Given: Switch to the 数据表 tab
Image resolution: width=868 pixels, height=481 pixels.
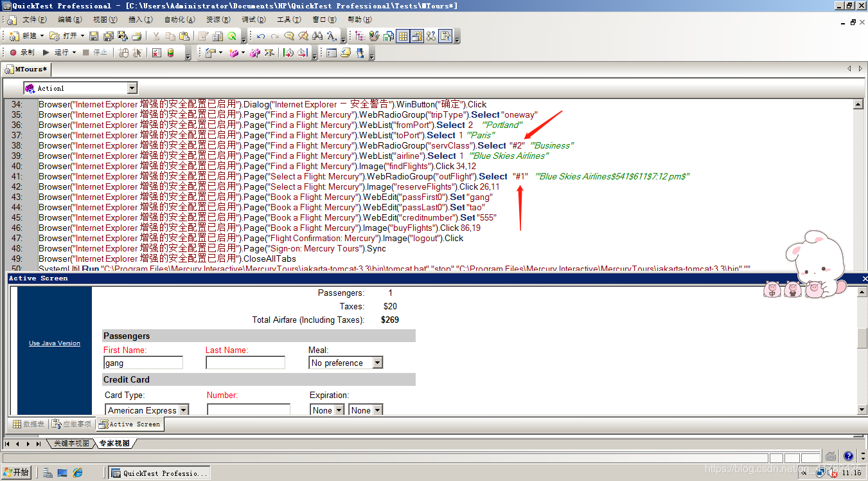Looking at the screenshot, I should (29, 424).
